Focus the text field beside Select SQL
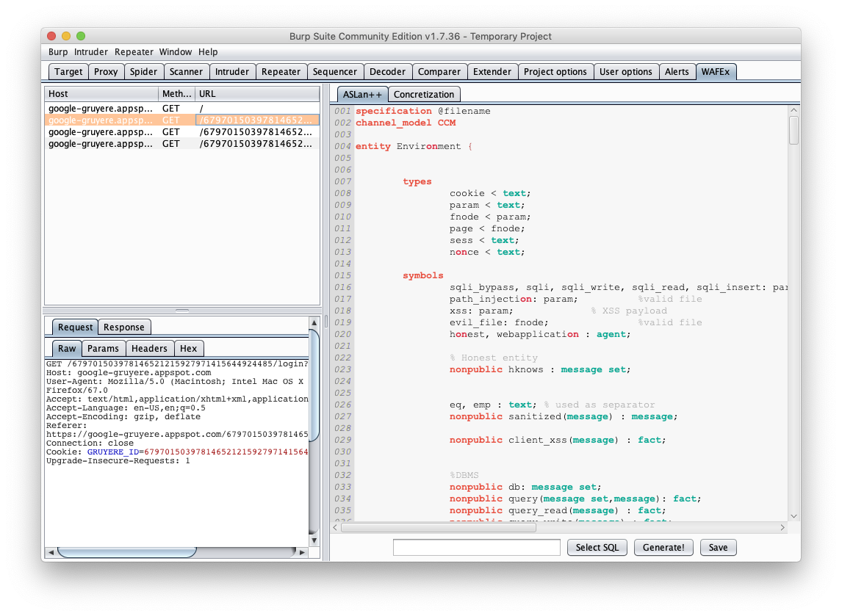This screenshot has width=842, height=616. click(x=476, y=548)
